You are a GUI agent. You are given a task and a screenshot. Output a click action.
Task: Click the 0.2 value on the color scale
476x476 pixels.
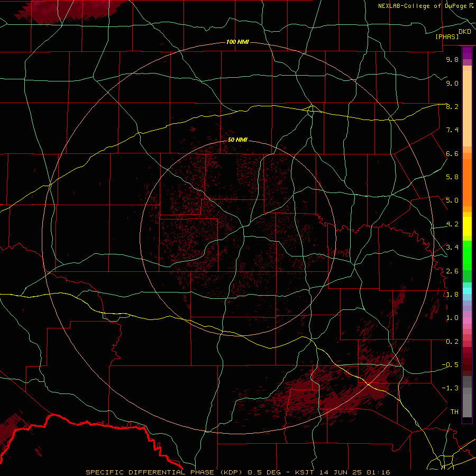[452, 342]
